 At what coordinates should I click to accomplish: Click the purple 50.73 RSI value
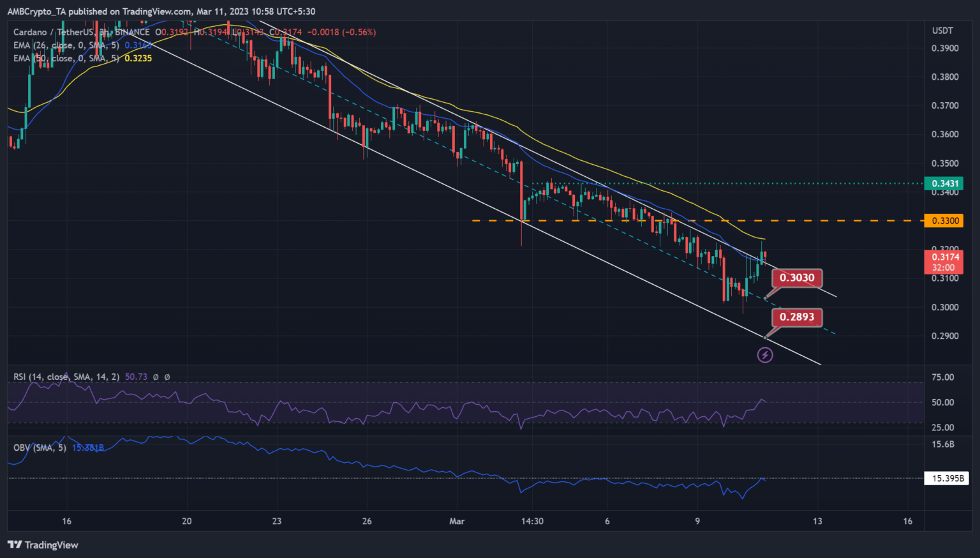136,377
